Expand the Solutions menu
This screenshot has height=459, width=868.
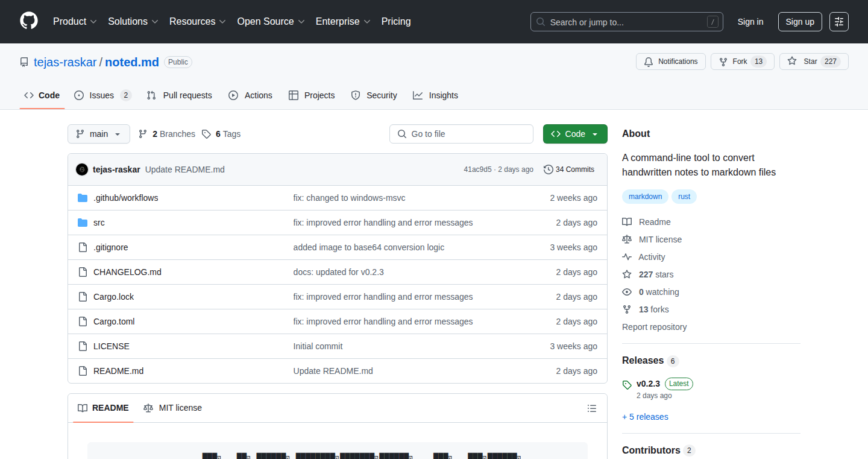(133, 22)
